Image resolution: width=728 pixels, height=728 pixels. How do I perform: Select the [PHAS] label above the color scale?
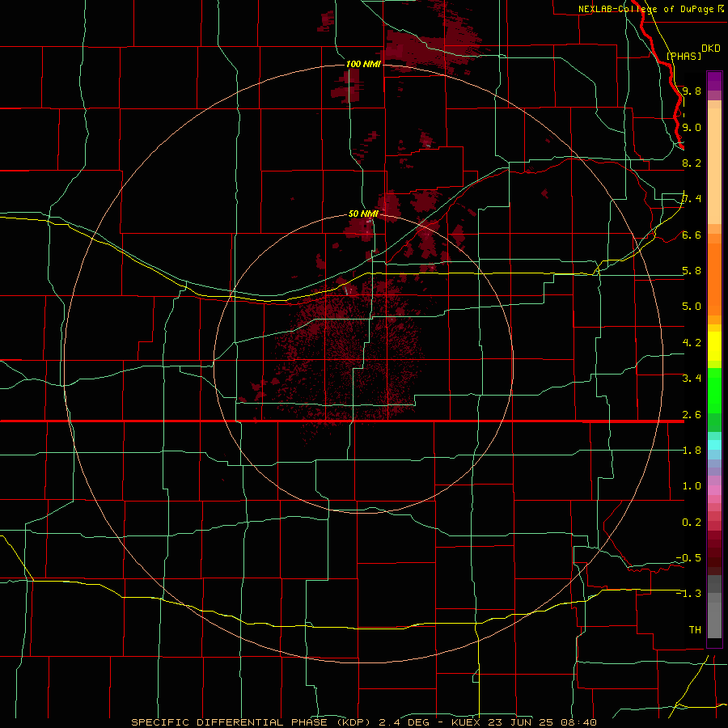click(684, 56)
